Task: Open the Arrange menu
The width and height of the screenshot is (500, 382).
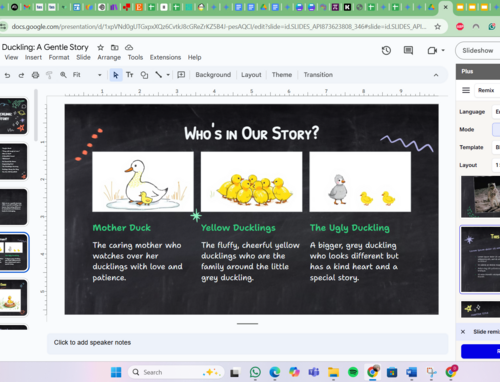Action: (x=109, y=57)
